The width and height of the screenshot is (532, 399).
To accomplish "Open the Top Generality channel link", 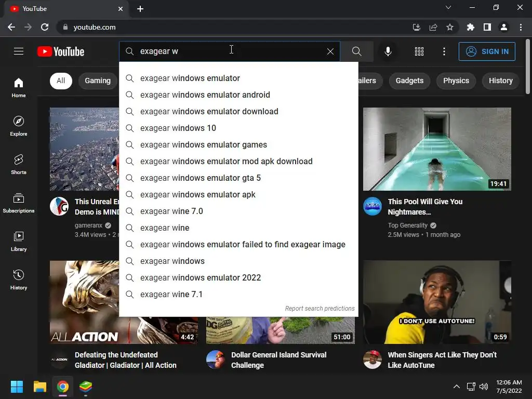I will coord(407,225).
